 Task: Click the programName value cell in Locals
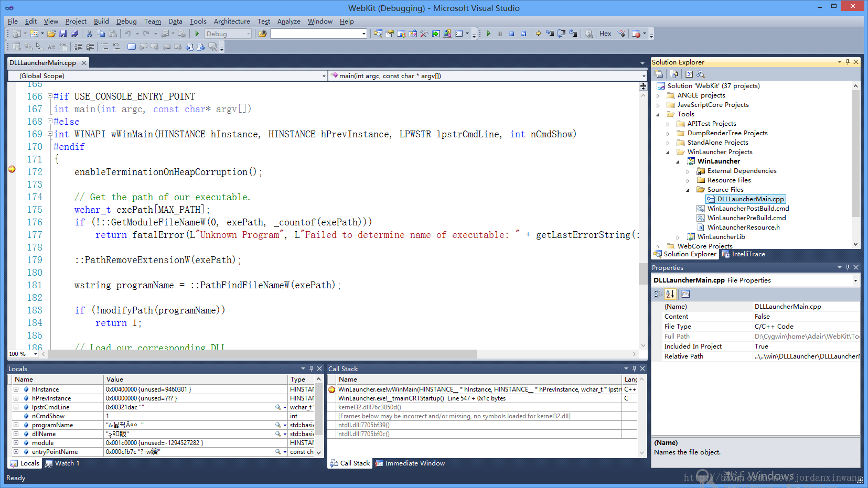click(195, 425)
